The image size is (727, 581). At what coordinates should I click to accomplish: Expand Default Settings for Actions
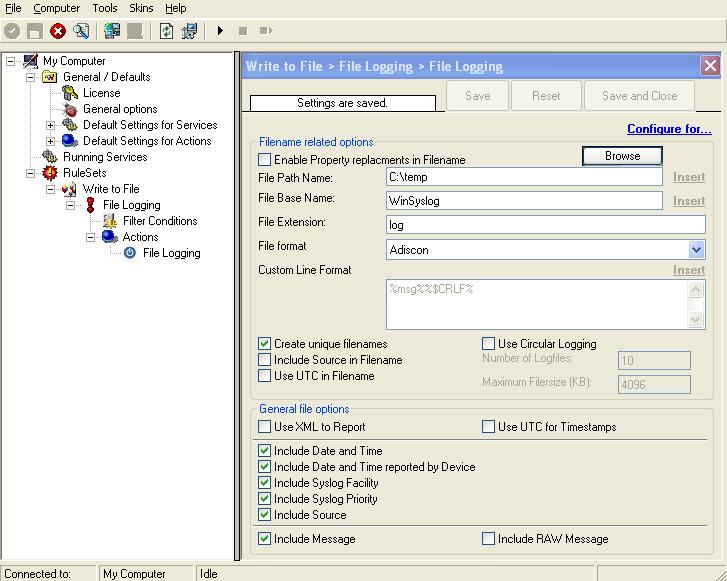[51, 141]
